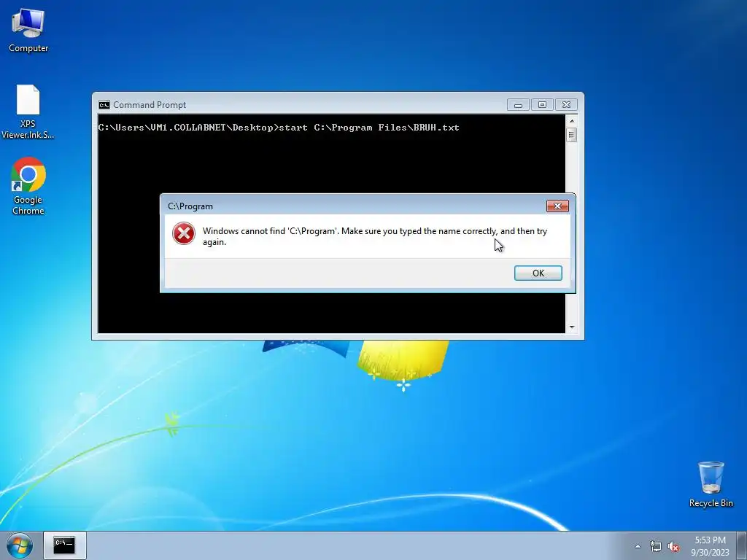Close the Command Prompt window

tap(566, 105)
